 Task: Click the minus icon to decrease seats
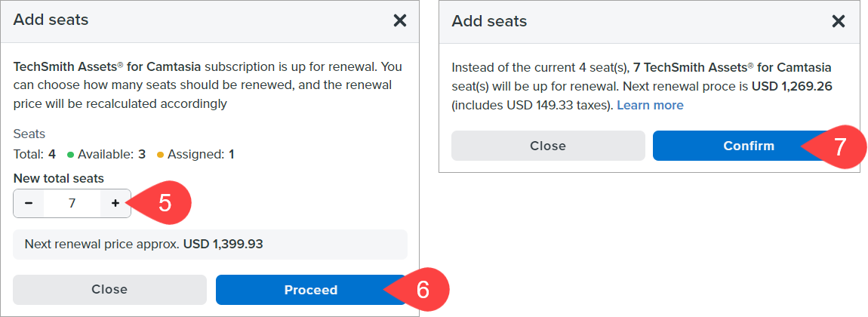tap(29, 203)
